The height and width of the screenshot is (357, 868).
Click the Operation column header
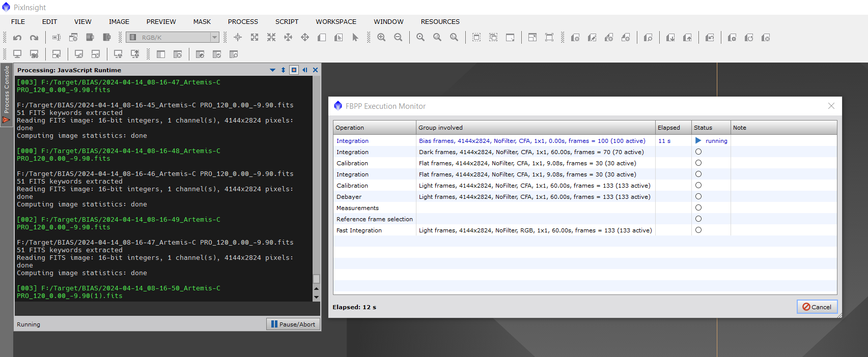[375, 128]
